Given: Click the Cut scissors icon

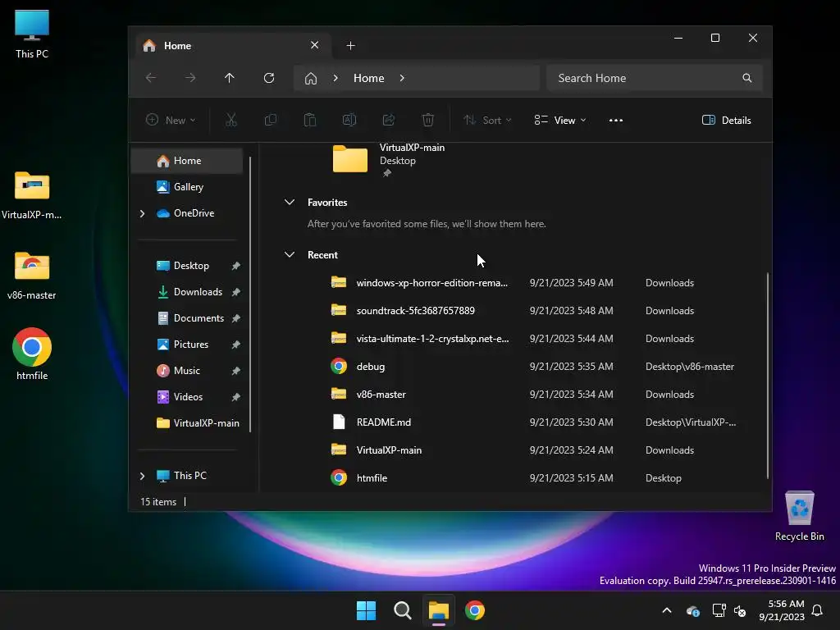Looking at the screenshot, I should pyautogui.click(x=231, y=120).
